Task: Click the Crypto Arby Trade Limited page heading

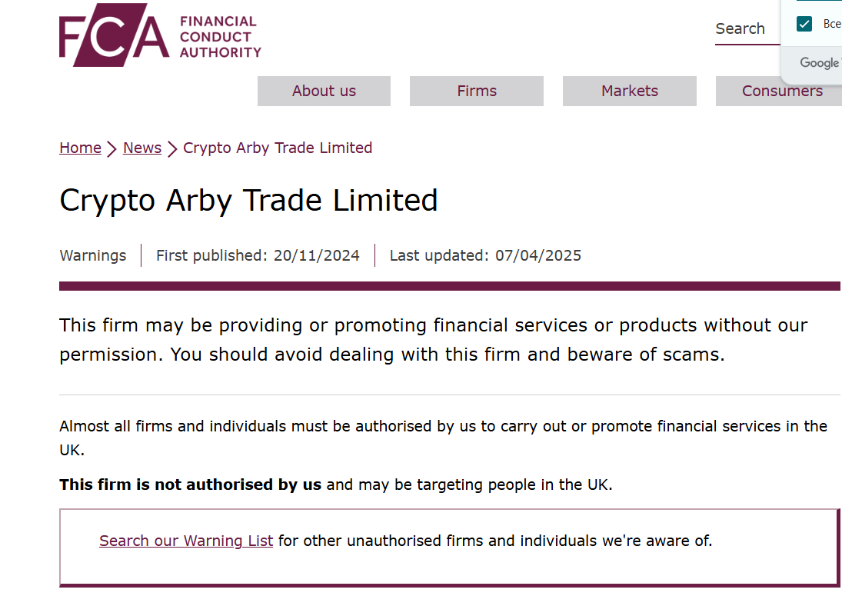Action: 248,201
